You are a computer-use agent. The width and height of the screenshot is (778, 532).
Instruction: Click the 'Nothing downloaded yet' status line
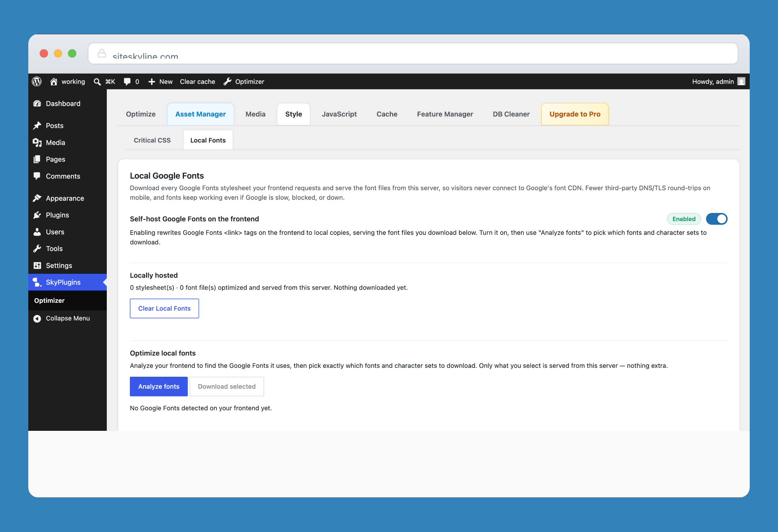click(269, 288)
